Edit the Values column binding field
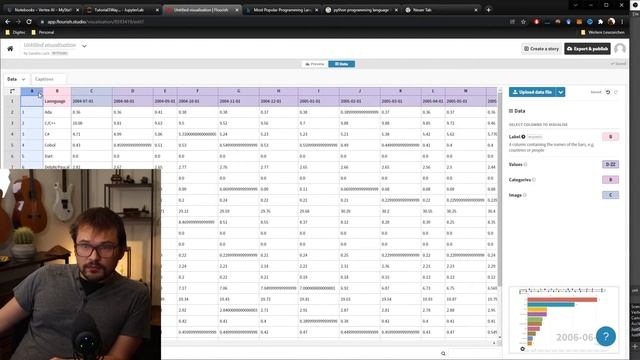The image size is (640, 360). 610,164
